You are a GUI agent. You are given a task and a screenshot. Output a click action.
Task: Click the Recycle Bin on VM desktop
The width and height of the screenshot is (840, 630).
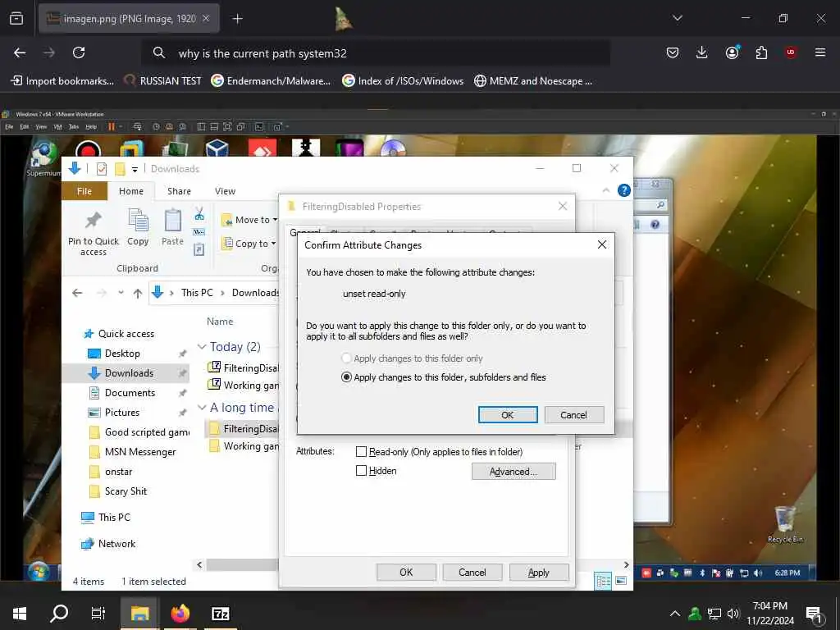click(x=785, y=524)
